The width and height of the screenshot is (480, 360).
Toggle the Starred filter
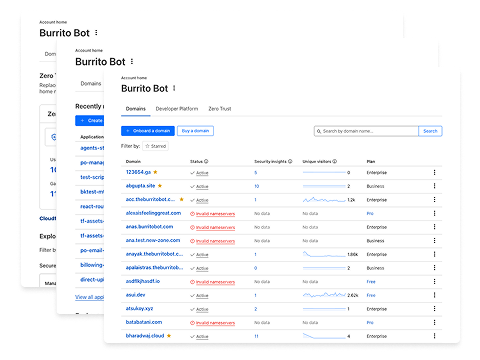tap(155, 146)
